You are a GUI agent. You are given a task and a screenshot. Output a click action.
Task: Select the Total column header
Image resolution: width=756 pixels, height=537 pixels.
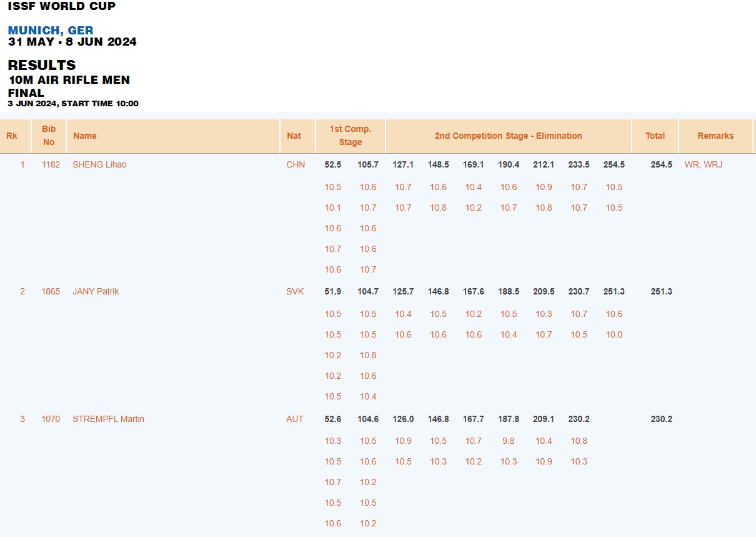655,136
